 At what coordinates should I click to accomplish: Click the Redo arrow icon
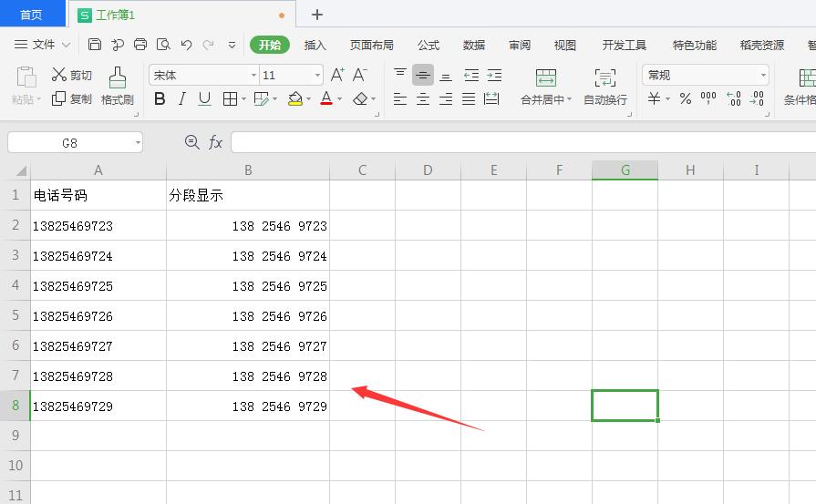point(209,45)
